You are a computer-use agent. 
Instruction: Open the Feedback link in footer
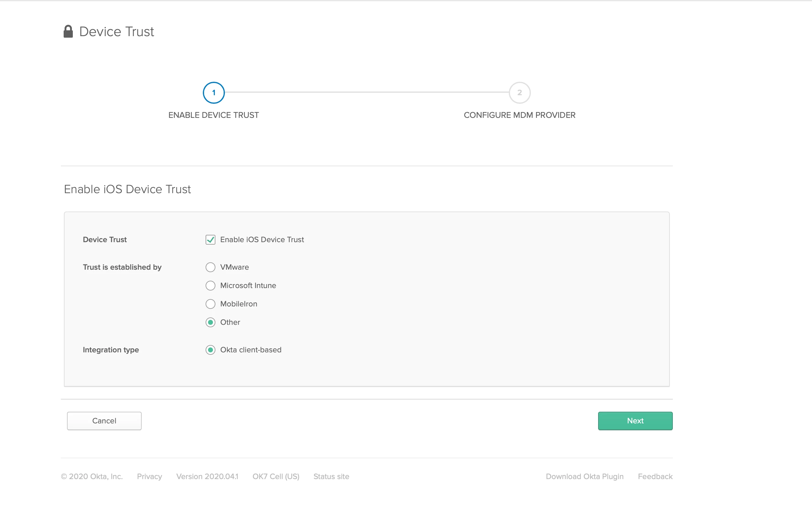coord(655,476)
